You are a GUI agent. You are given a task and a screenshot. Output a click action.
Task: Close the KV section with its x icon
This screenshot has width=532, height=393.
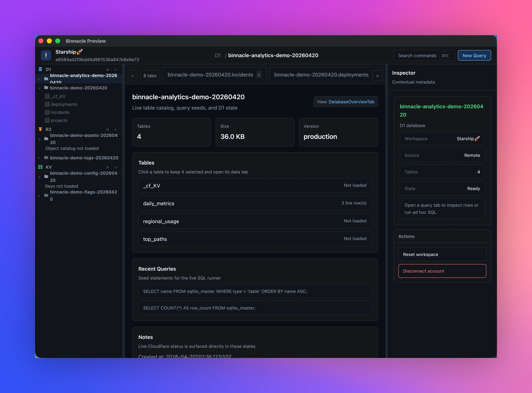pyautogui.click(x=108, y=167)
